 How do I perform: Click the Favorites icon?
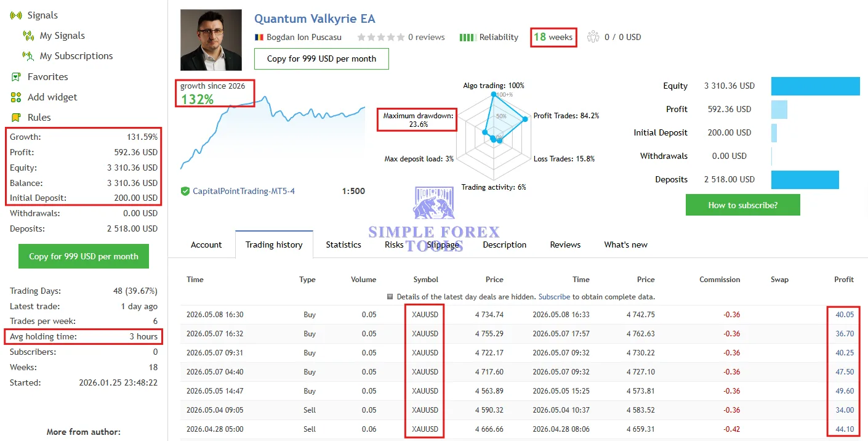16,77
